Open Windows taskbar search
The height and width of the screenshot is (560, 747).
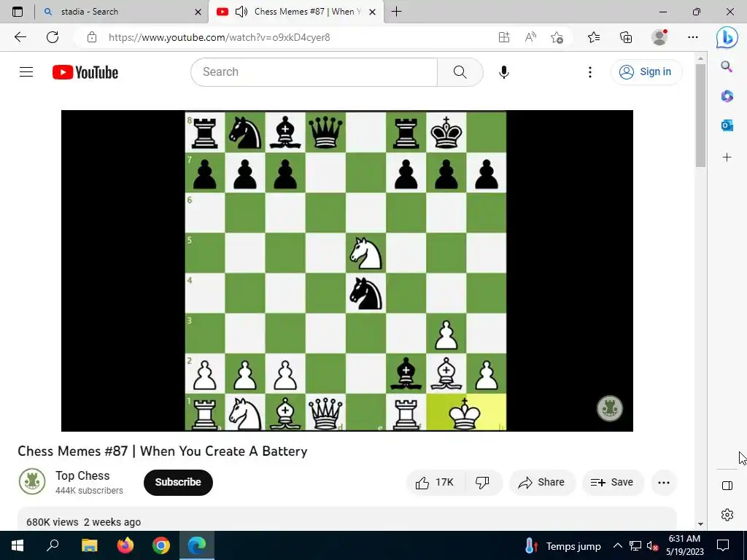click(53, 545)
